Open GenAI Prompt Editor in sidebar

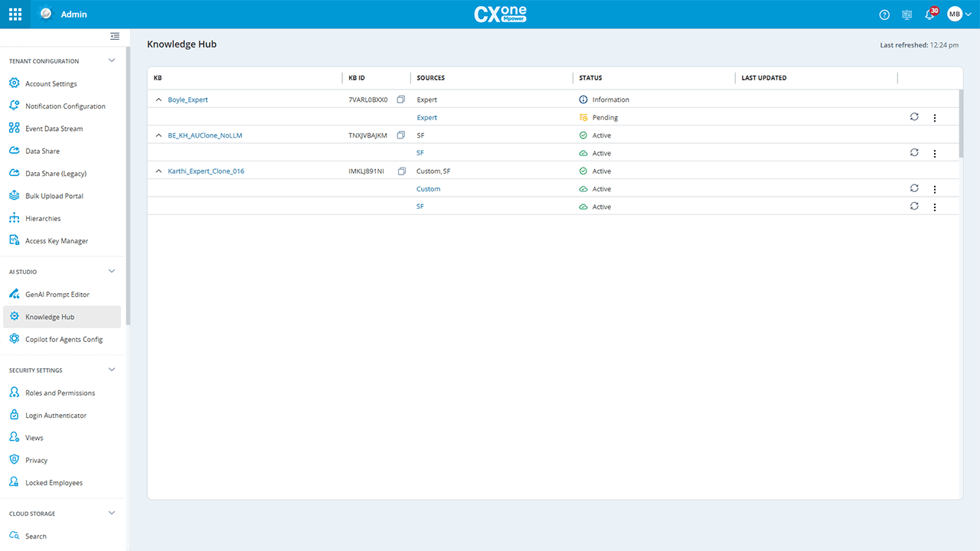click(x=57, y=295)
